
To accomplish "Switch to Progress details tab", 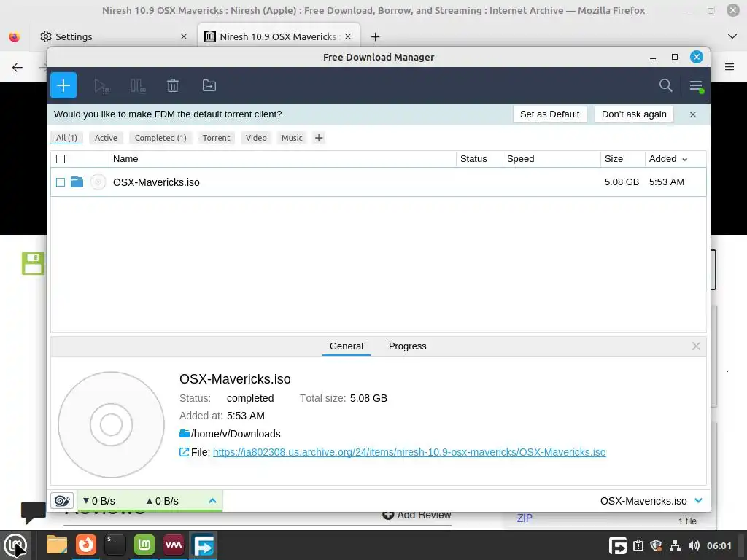I will coord(407,346).
